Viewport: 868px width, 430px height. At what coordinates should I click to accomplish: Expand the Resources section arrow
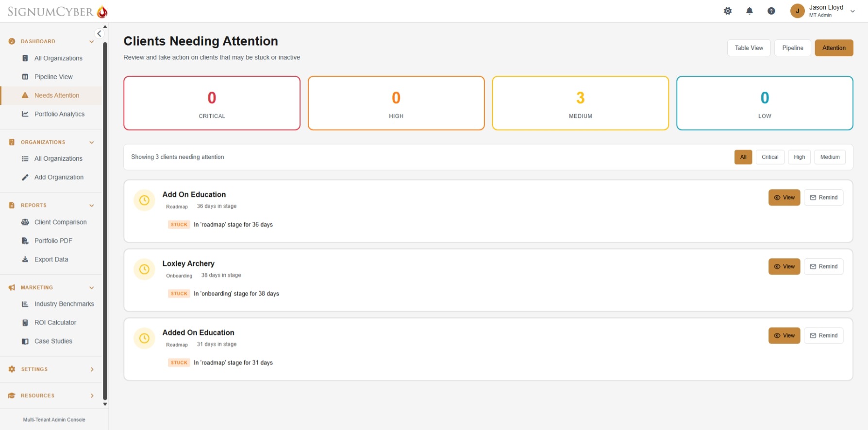[92, 396]
